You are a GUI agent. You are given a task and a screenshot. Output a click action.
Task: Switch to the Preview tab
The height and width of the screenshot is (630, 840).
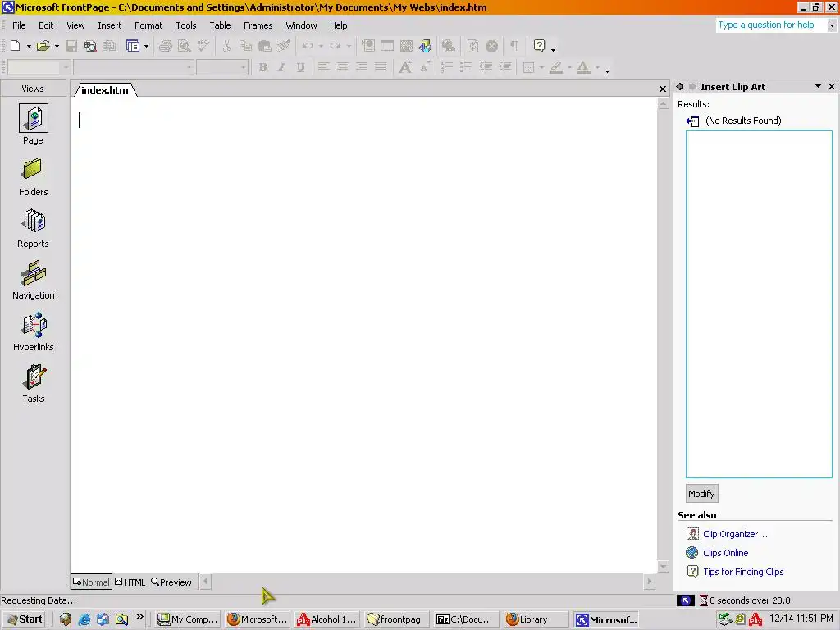171,582
